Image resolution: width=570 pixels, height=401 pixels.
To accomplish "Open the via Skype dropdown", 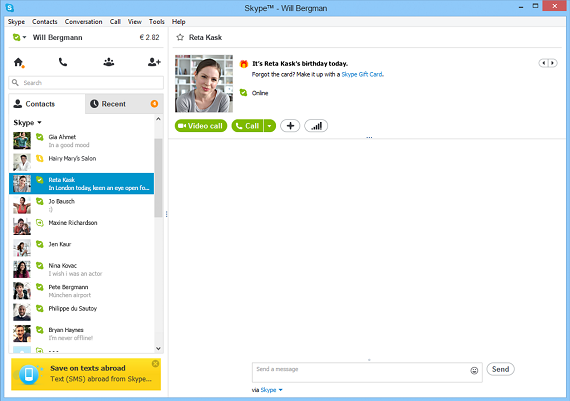I will [x=271, y=390].
